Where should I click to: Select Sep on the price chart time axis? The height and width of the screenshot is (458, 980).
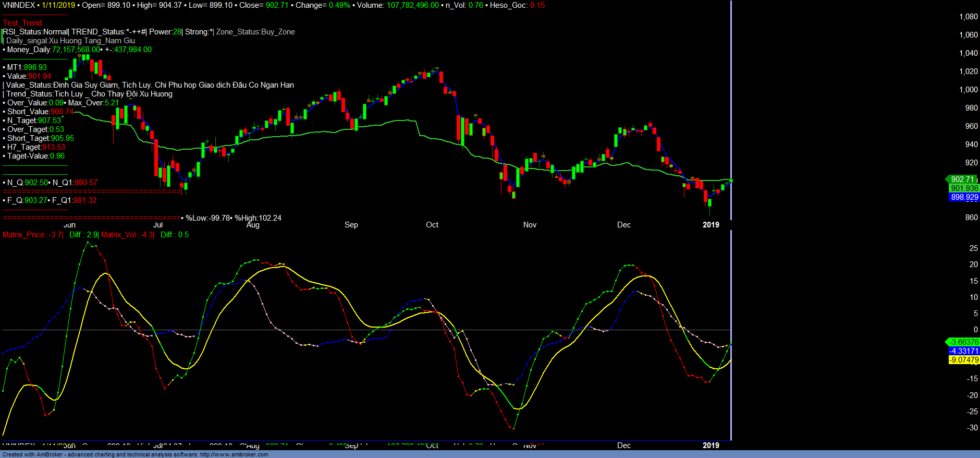click(x=351, y=225)
